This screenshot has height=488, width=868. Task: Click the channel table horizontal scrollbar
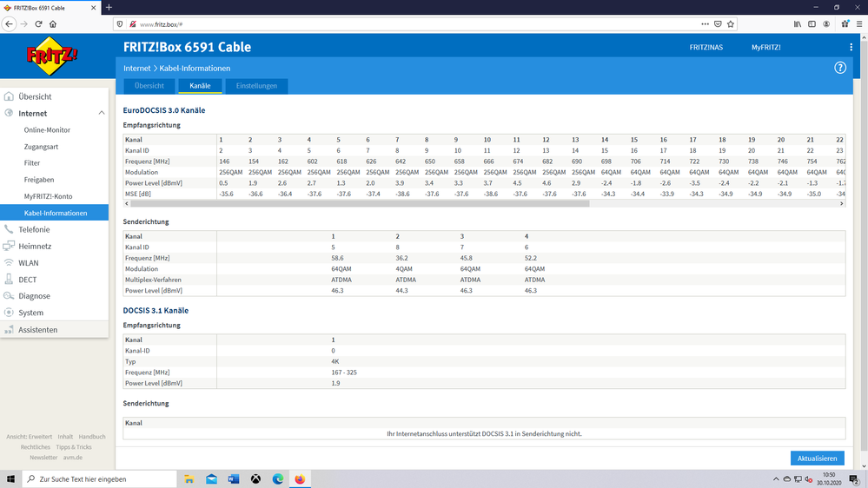(360, 203)
